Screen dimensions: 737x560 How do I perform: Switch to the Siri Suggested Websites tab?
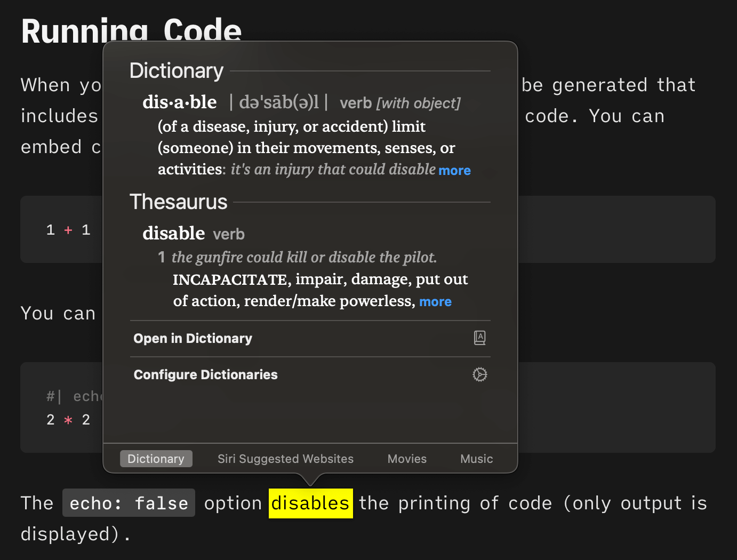285,459
